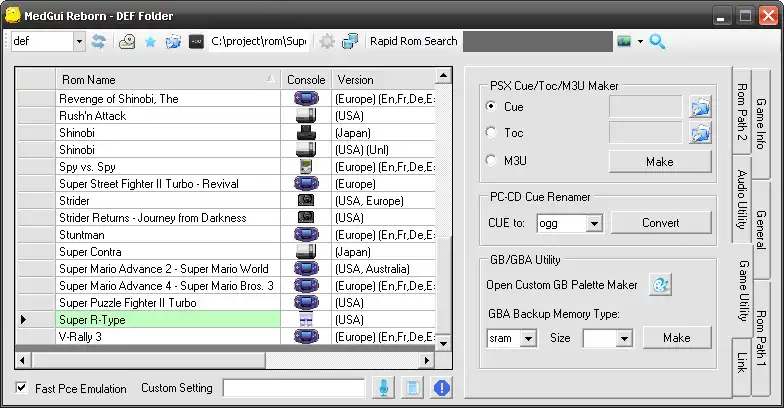This screenshot has width=784, height=408.
Task: Switch to the Game Info tab
Action: [760, 124]
